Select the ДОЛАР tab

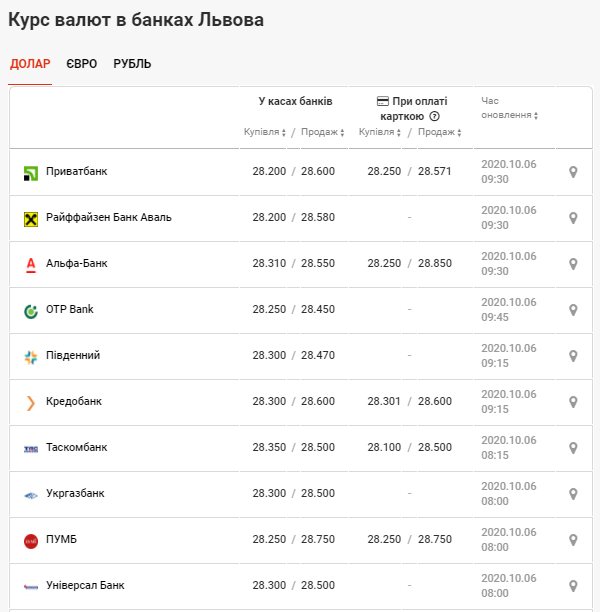click(30, 64)
